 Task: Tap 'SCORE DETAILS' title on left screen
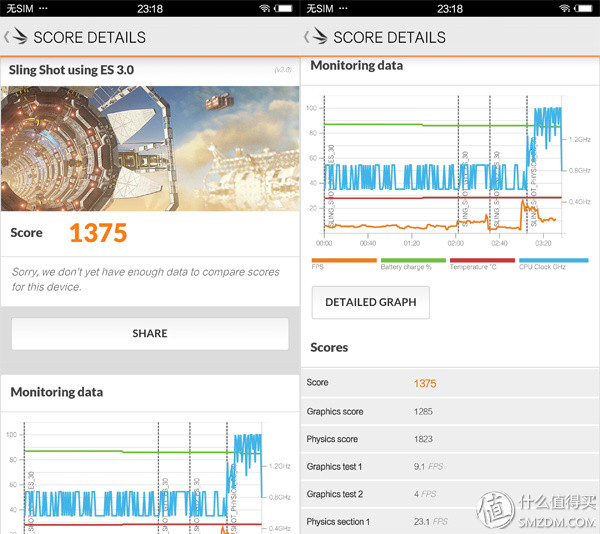pos(90,37)
